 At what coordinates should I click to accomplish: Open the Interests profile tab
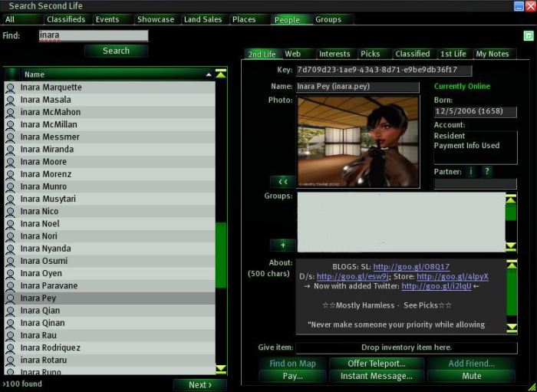[x=334, y=54]
